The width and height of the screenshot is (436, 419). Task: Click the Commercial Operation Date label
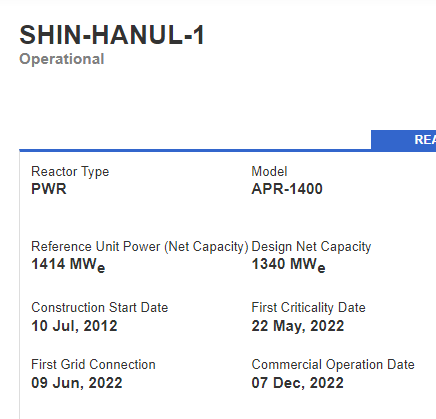coord(333,365)
